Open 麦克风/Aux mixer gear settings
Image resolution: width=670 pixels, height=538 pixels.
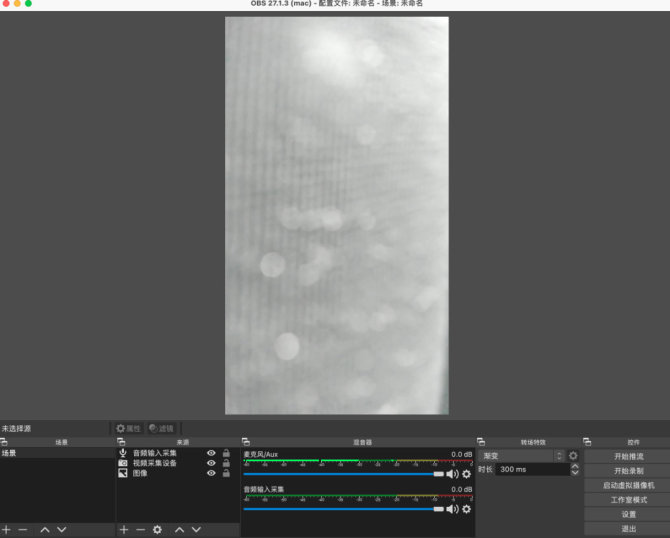[x=467, y=474]
